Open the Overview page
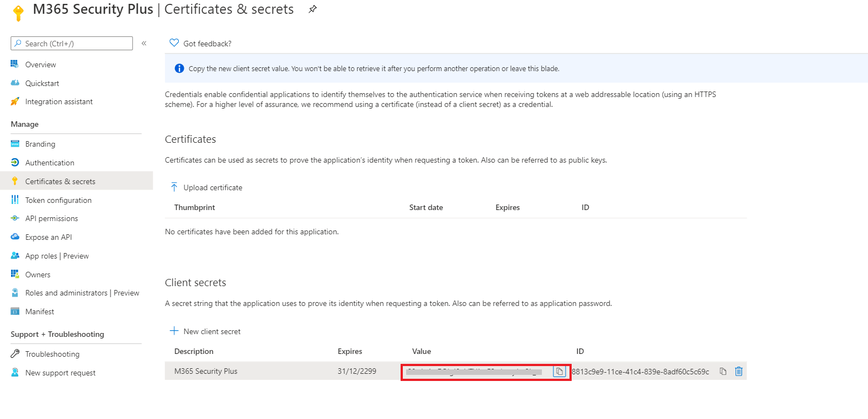 (40, 65)
